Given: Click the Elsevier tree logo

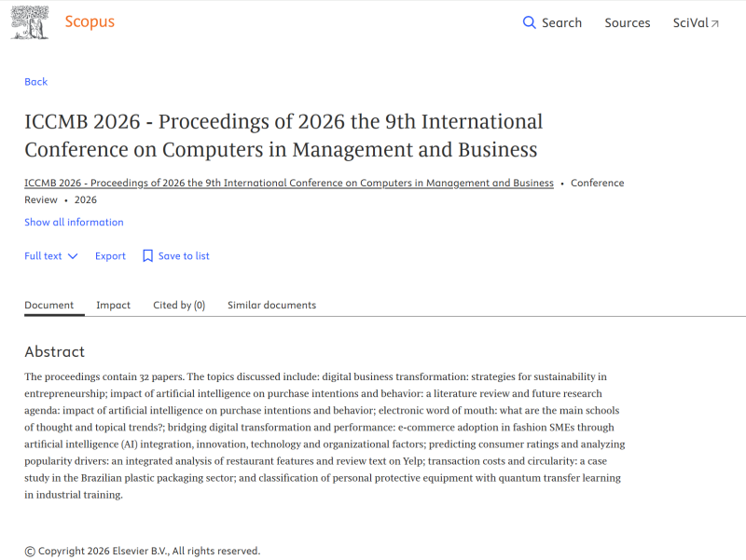Looking at the screenshot, I should click(x=30, y=22).
